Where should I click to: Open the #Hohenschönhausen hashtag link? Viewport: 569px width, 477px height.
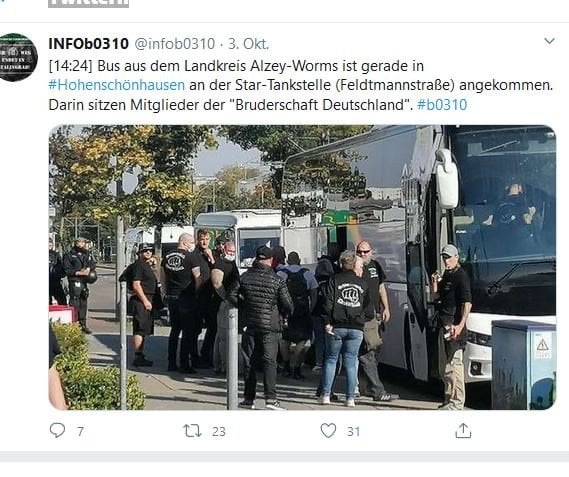tap(116, 85)
